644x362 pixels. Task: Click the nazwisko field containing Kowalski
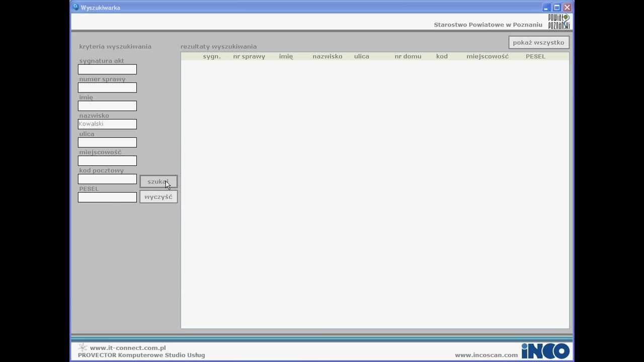[x=107, y=124]
